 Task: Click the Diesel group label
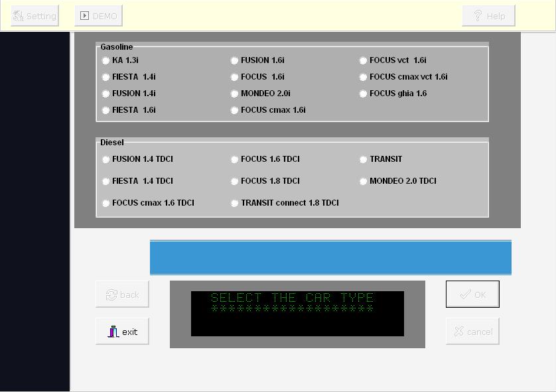click(112, 143)
